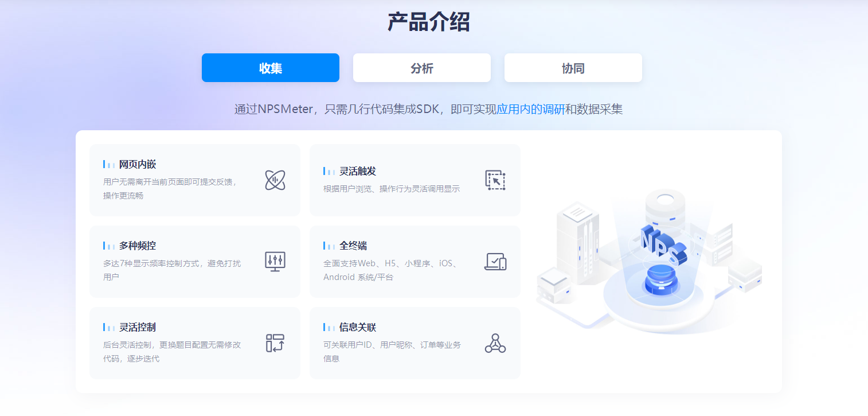This screenshot has height=416, width=868.
Task: Click the 灵活触发 card title
Action: 358,172
